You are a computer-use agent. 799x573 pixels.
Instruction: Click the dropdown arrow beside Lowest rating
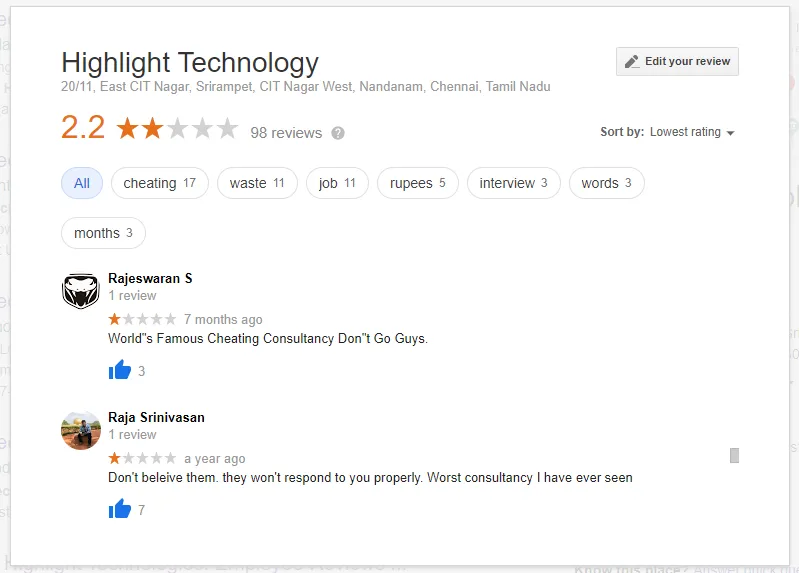730,133
